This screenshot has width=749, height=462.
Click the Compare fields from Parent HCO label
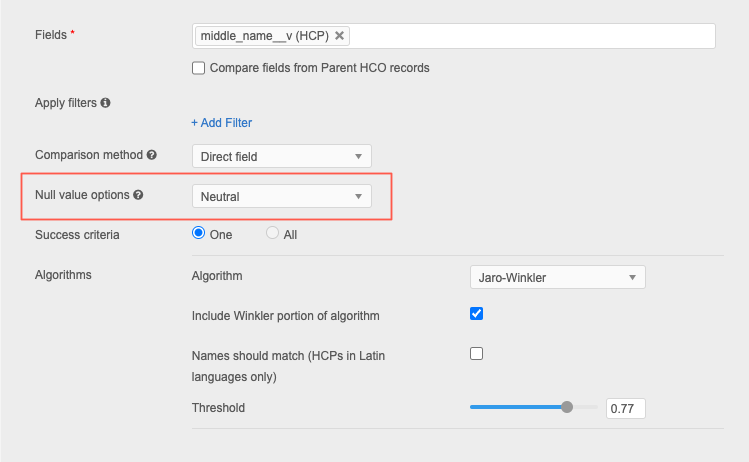pos(319,69)
